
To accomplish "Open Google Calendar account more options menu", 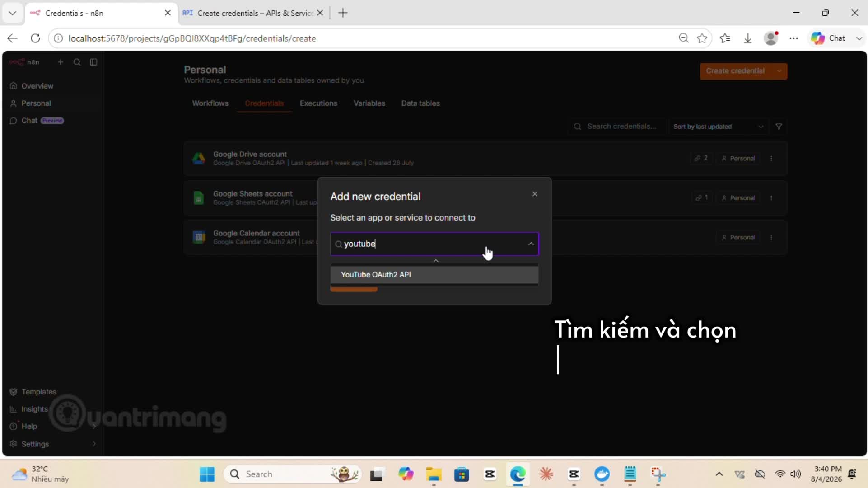I will point(771,237).
